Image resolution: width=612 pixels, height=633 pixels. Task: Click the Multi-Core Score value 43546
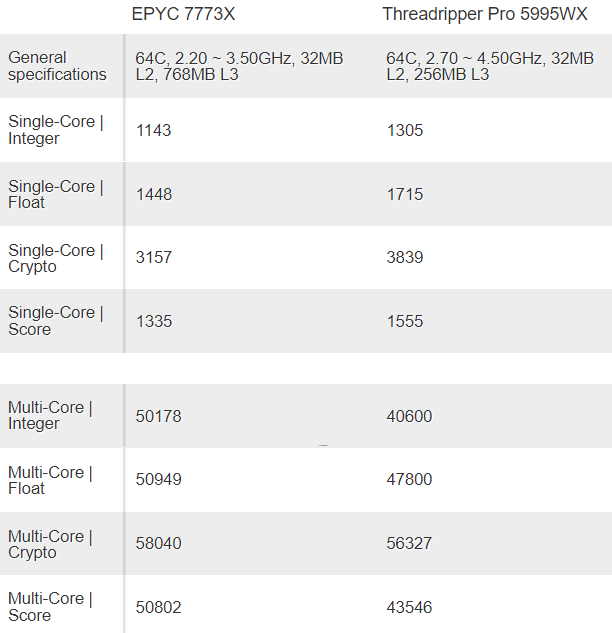pos(409,607)
